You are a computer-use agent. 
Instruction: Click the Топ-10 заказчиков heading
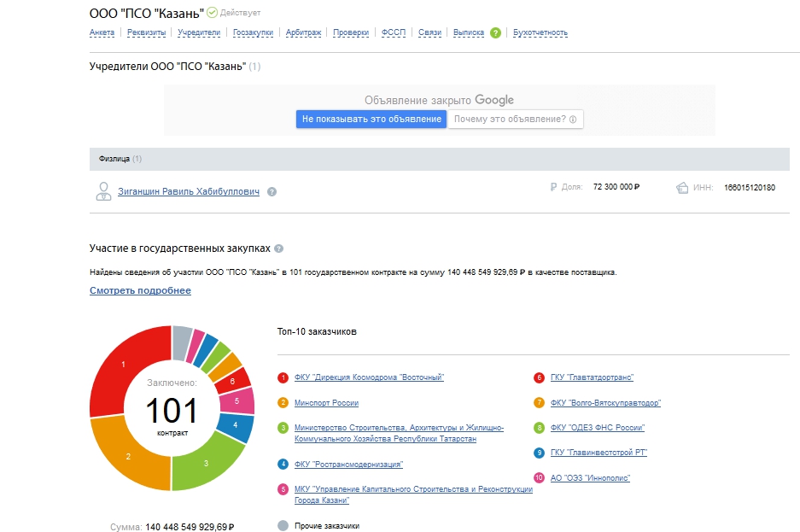click(317, 331)
